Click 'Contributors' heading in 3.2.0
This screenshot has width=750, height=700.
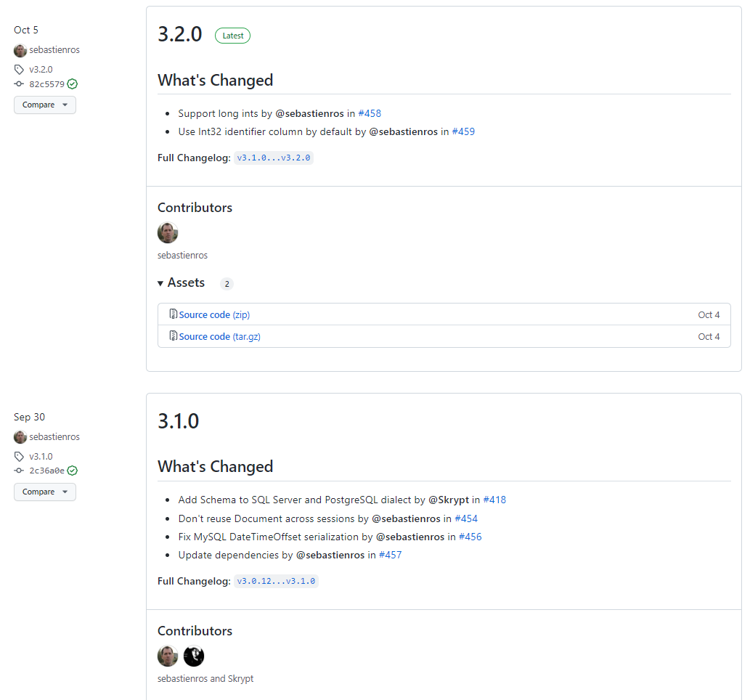195,208
